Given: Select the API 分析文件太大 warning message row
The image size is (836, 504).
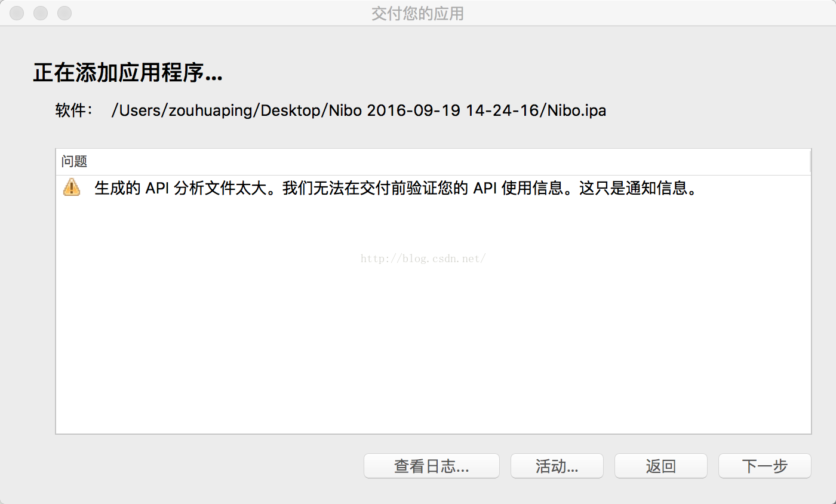Looking at the screenshot, I should coord(395,189).
